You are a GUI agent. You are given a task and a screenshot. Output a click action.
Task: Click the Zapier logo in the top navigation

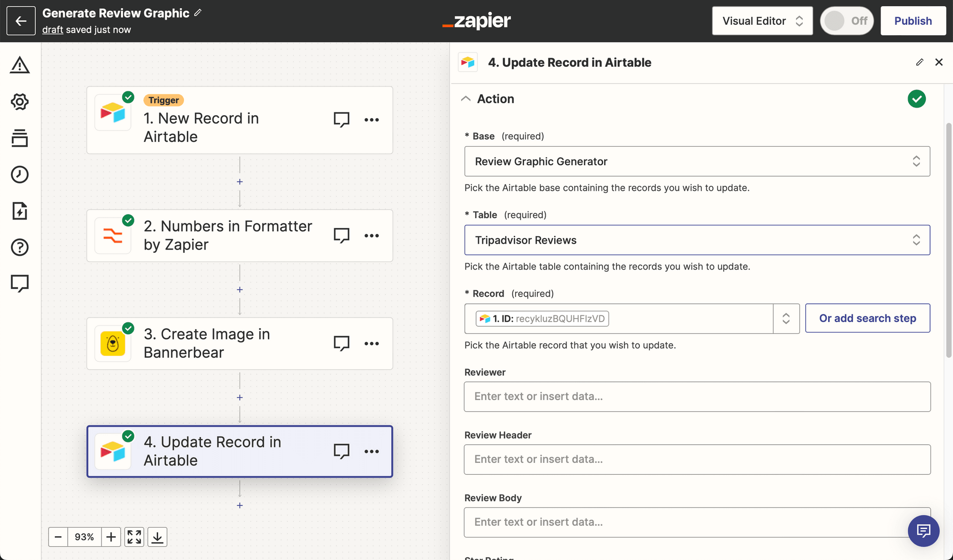(x=477, y=20)
